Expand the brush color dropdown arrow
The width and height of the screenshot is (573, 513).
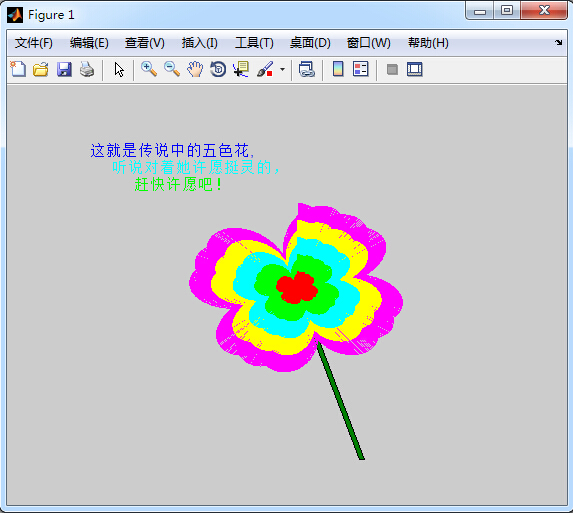[282, 69]
